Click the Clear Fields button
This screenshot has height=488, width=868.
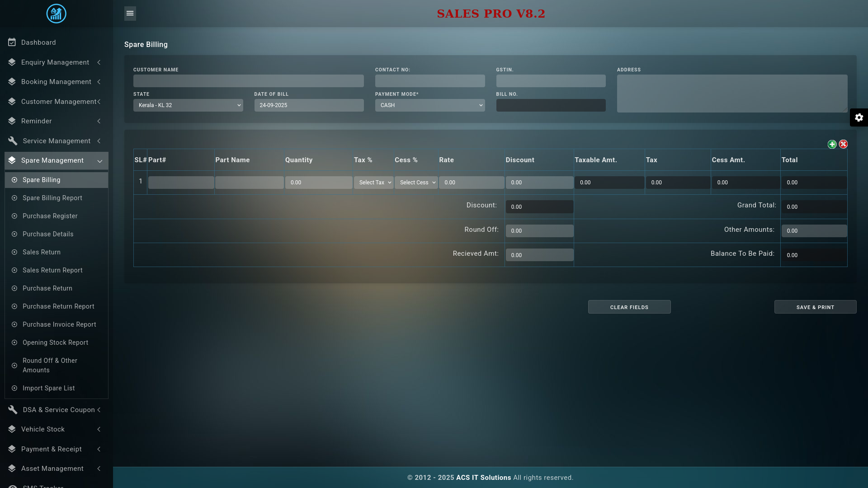pyautogui.click(x=629, y=307)
